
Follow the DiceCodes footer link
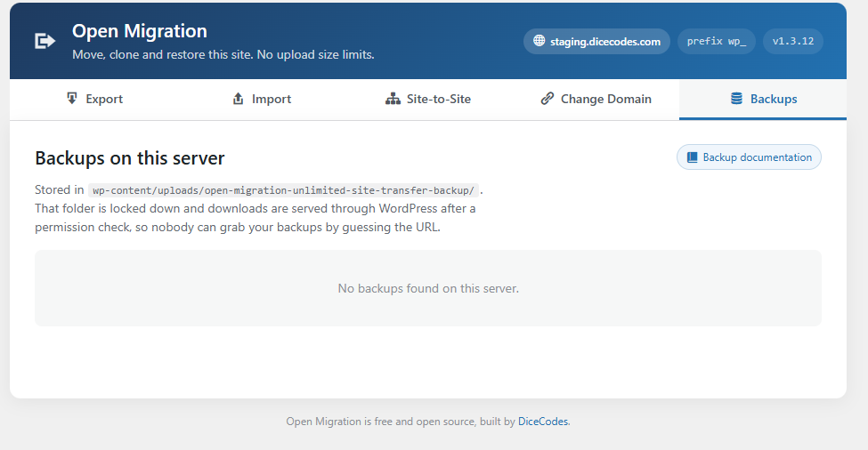point(542,422)
